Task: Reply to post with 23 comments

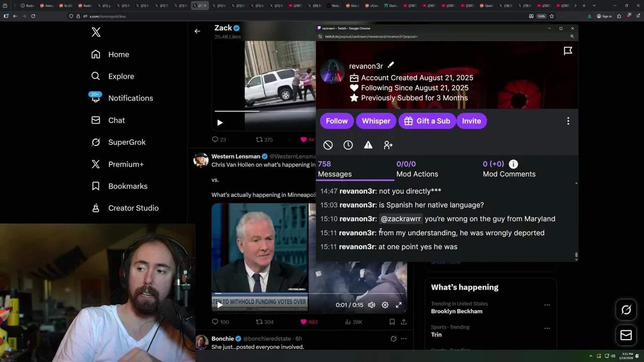Action: [219, 140]
